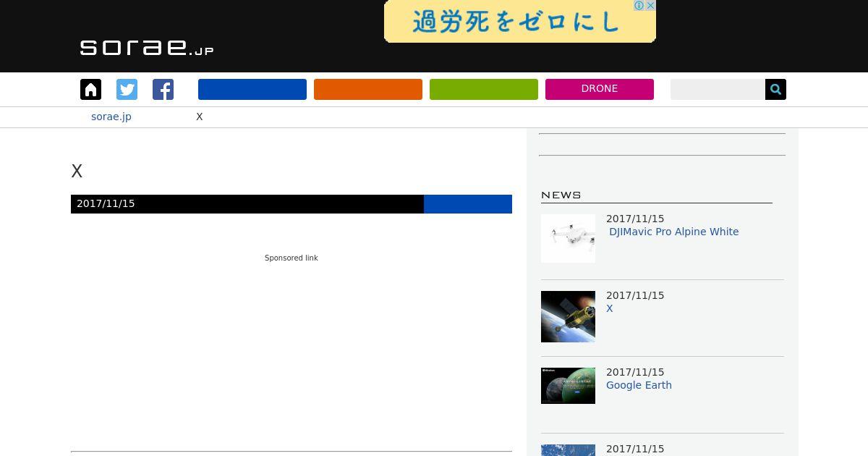Click the article date 2017/11/15 bar
This screenshot has width=868, height=456.
click(247, 204)
